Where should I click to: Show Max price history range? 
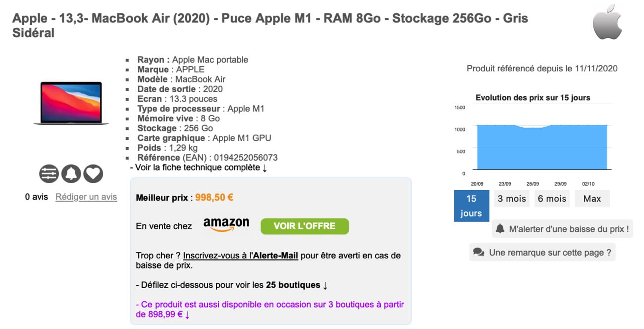(592, 198)
